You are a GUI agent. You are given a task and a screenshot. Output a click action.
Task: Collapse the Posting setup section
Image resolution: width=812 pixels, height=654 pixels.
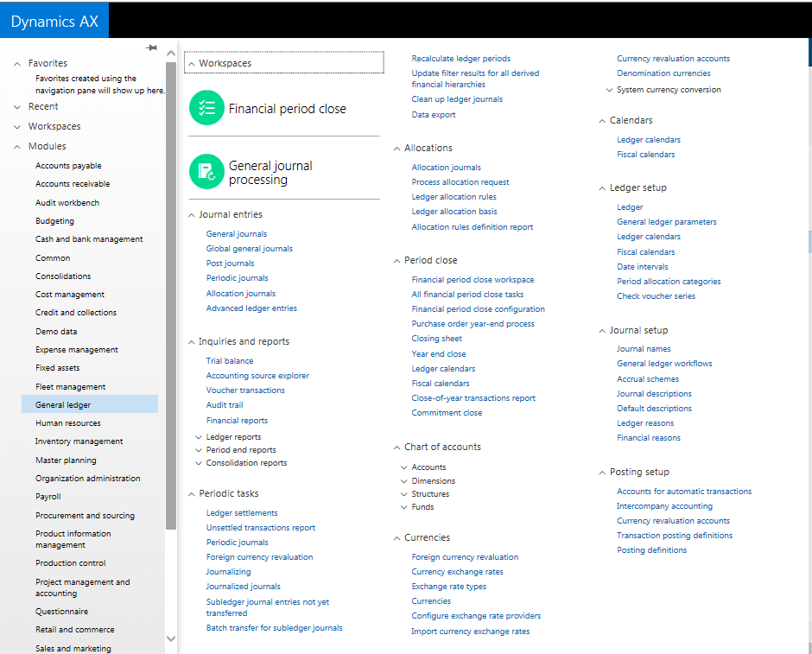coord(602,473)
